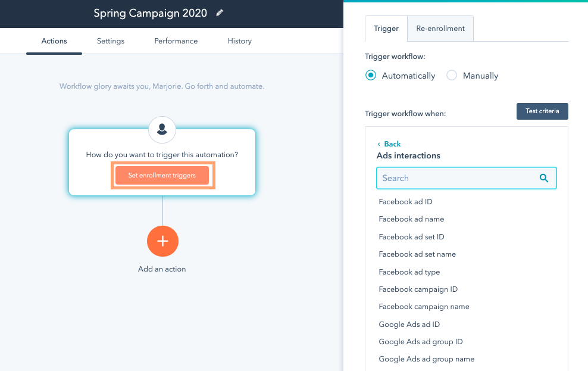The height and width of the screenshot is (371, 588).
Task: Choose the Facebook ad ID property
Action: (x=405, y=202)
